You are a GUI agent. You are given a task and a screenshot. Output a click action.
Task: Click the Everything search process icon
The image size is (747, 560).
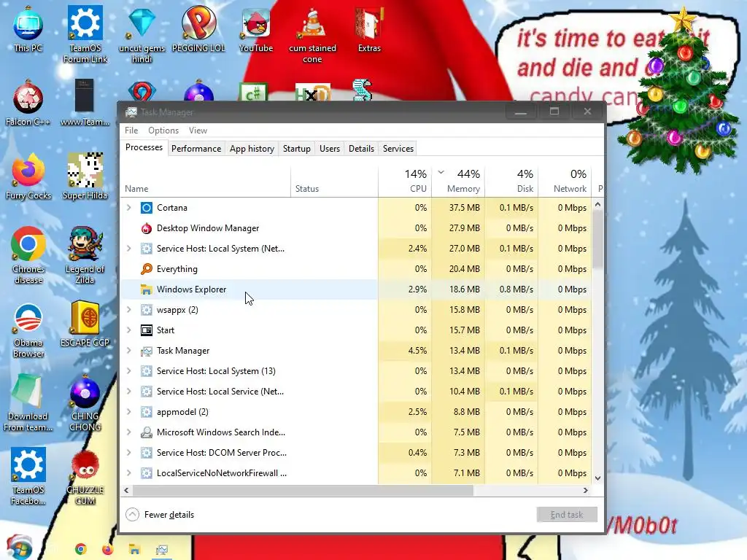[x=146, y=269]
